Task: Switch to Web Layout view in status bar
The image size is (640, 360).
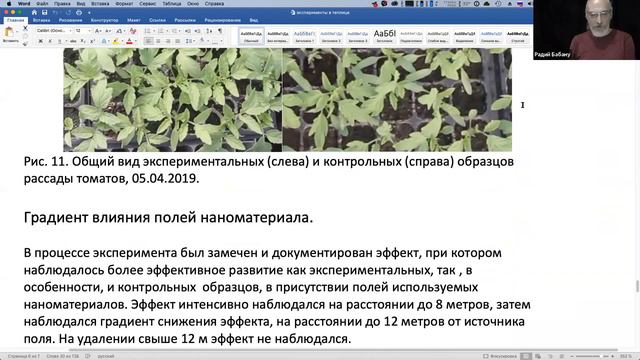Action: pyautogui.click(x=538, y=356)
